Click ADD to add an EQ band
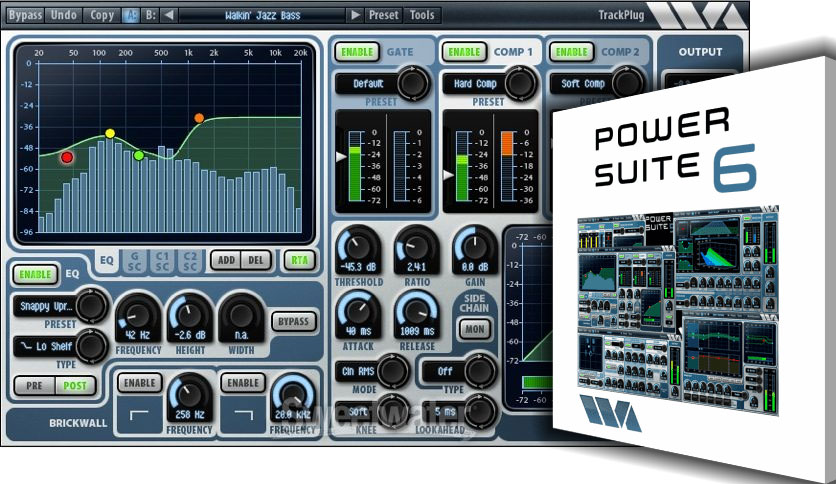 (227, 260)
